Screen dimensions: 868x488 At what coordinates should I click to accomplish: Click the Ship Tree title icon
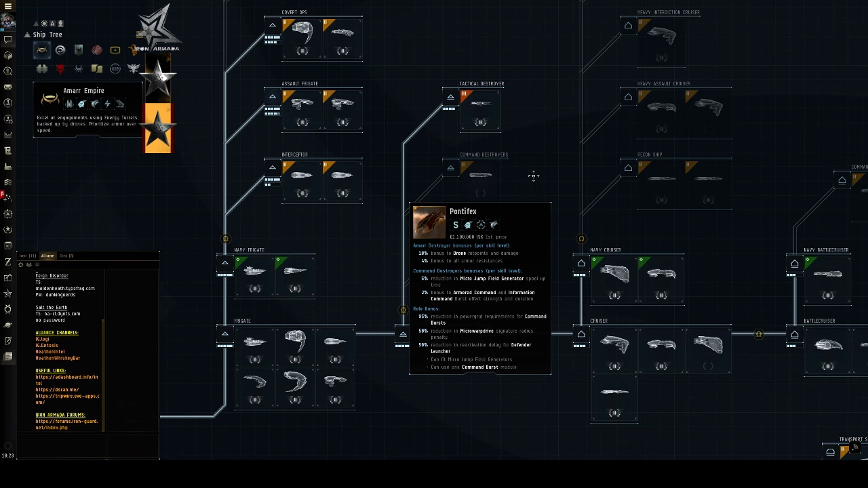(27, 35)
